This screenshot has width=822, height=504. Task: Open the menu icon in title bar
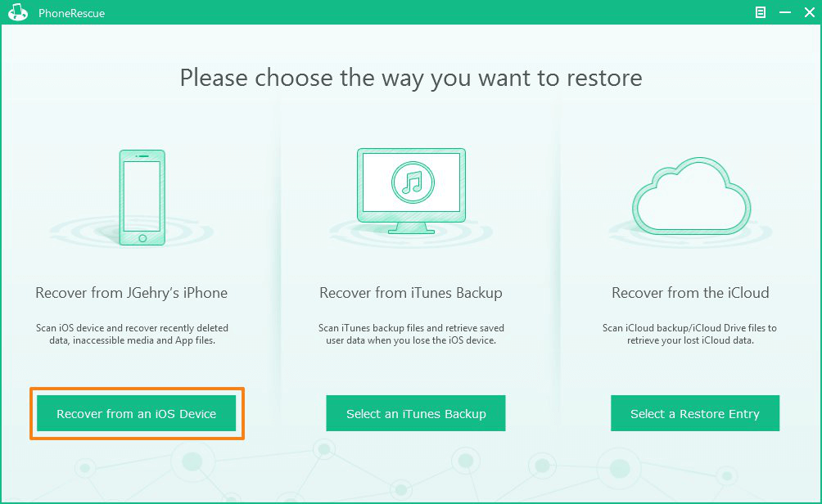760,12
